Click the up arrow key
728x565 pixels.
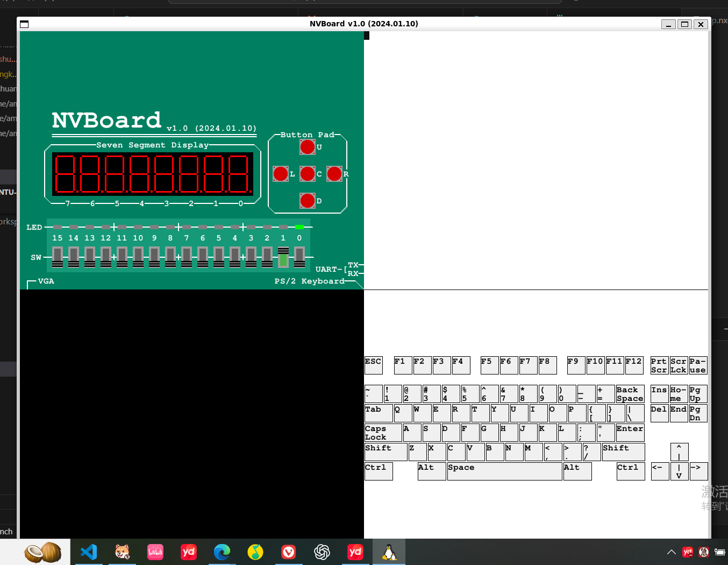tap(680, 452)
